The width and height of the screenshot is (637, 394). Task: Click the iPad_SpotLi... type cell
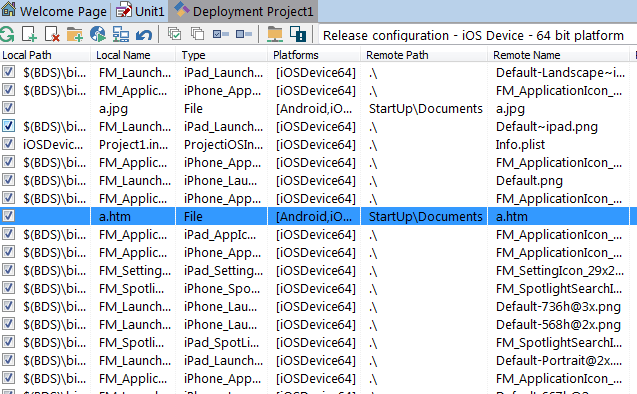tap(221, 342)
